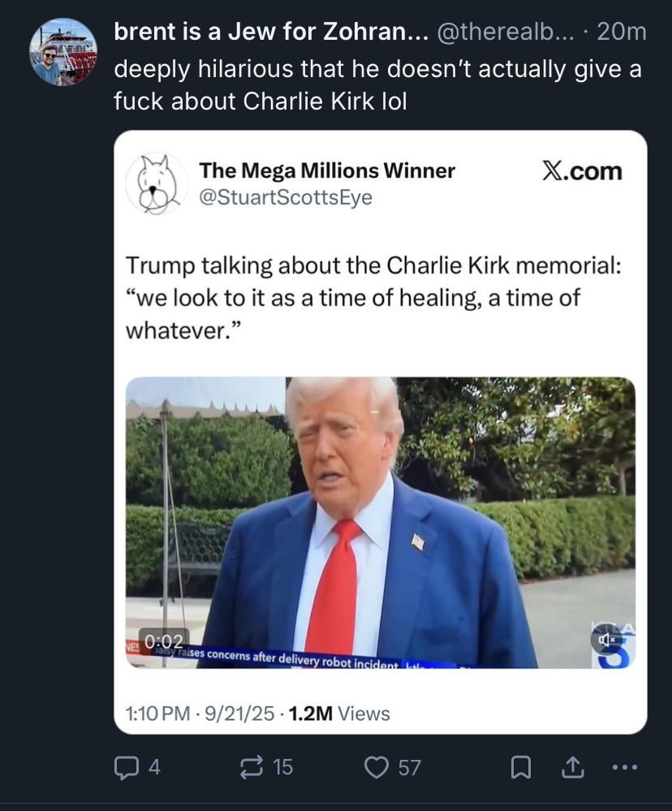This screenshot has height=811, width=672.
Task: Open the reply comment icon
Action: click(124, 767)
